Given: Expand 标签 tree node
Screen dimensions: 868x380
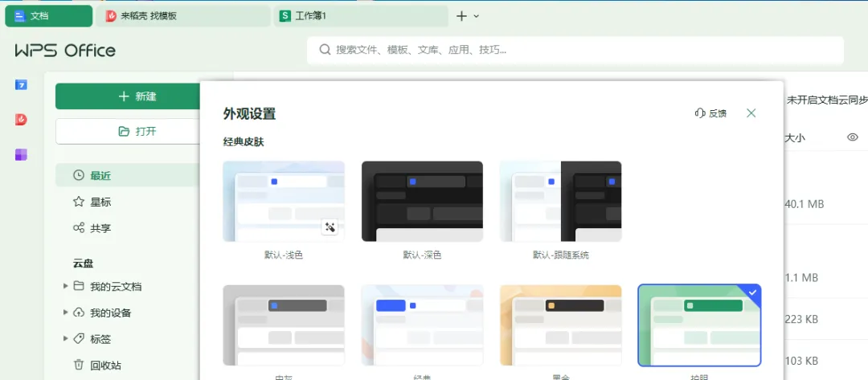Looking at the screenshot, I should 66,338.
